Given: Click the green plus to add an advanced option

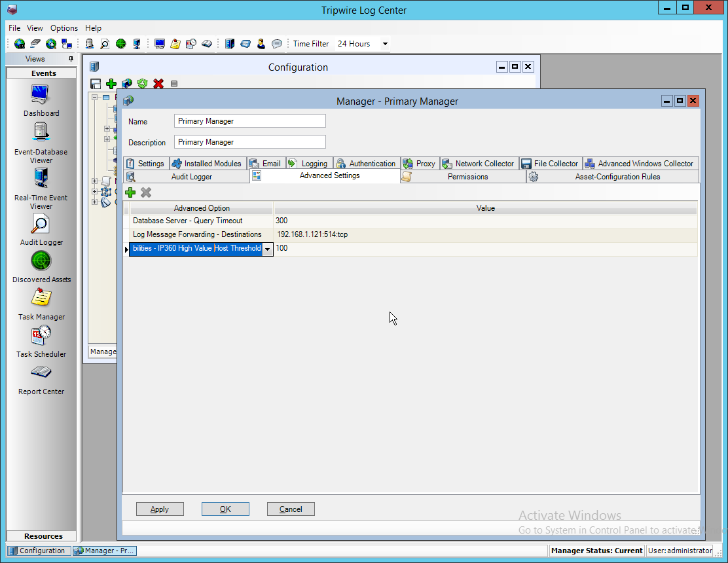Looking at the screenshot, I should tap(130, 192).
